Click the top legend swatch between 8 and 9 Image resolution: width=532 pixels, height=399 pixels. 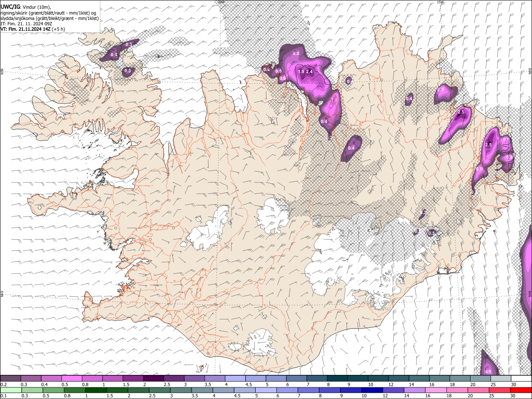click(337, 378)
